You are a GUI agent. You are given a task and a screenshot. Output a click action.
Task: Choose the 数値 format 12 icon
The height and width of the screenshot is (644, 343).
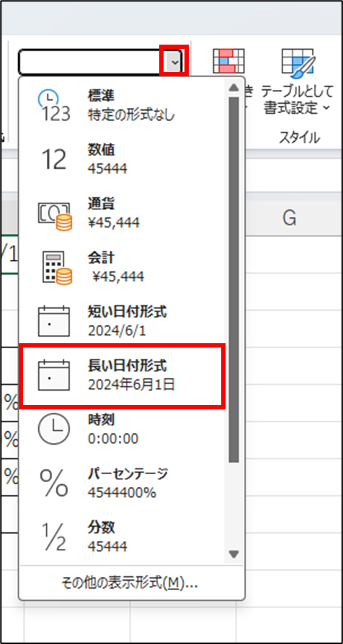click(x=54, y=160)
